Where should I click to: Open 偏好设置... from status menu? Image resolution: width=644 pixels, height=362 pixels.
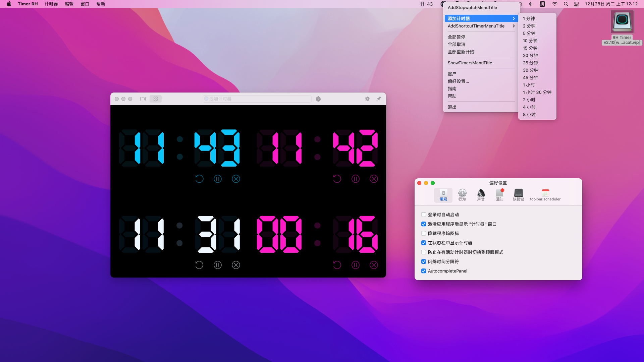coord(481,81)
